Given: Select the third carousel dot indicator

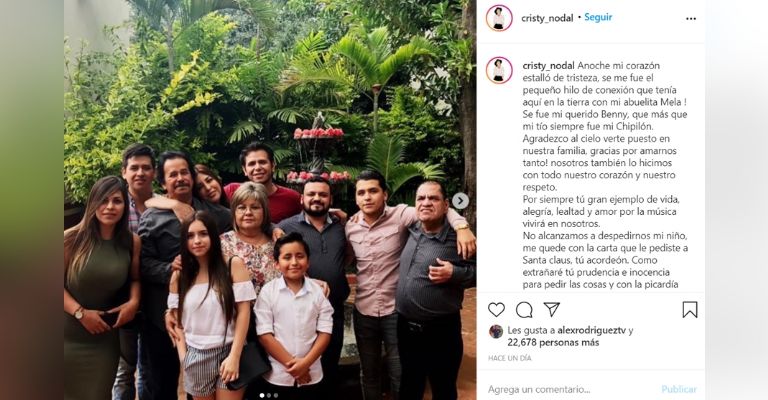Looking at the screenshot, I should (x=276, y=395).
